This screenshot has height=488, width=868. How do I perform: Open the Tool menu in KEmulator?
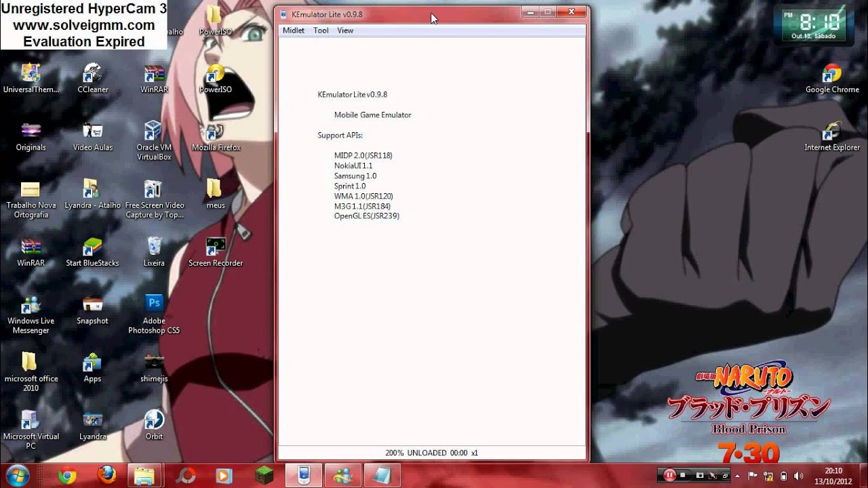point(321,30)
